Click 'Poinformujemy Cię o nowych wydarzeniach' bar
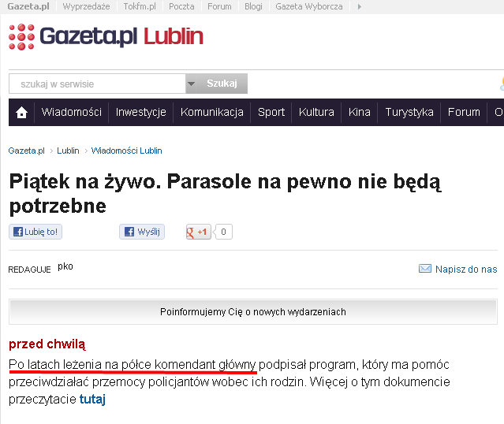Screen dimensions: 504x424 (x=252, y=312)
